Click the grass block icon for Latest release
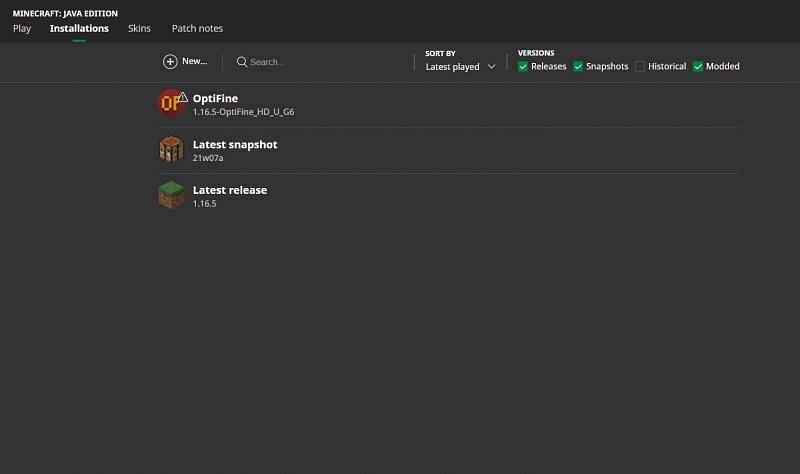This screenshot has width=800, height=474. pos(171,194)
